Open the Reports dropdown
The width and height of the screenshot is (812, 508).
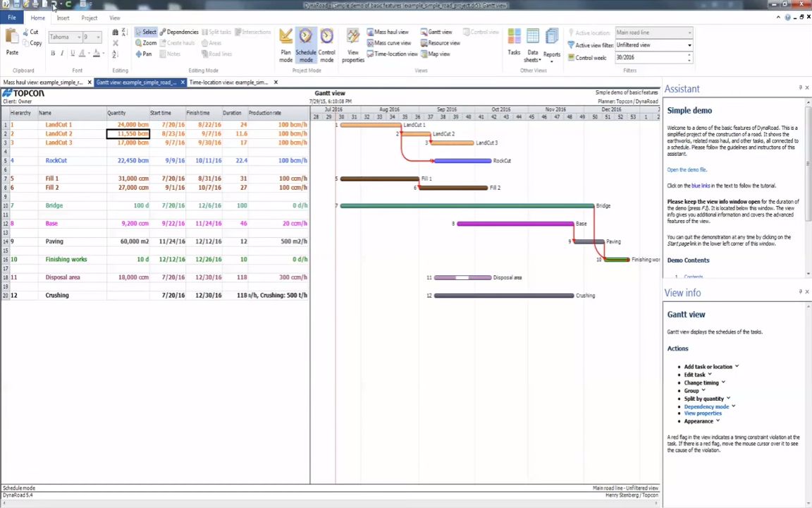(x=551, y=46)
